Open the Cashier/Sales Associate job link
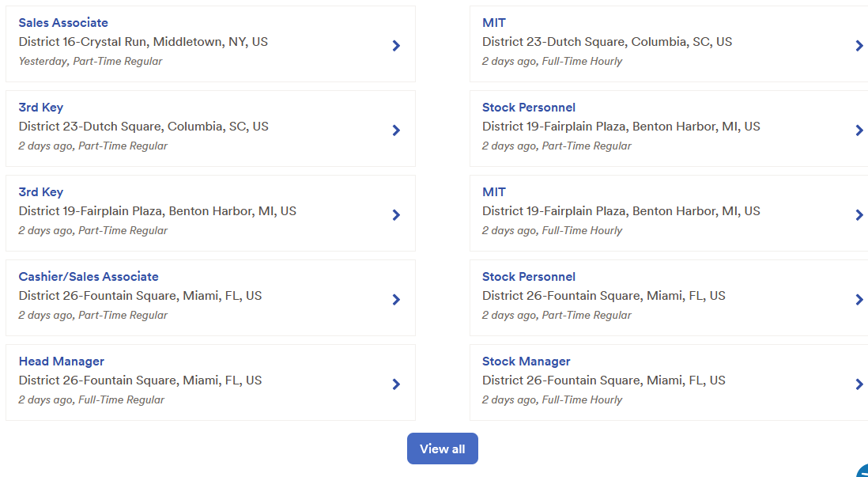This screenshot has height=477, width=868. click(89, 277)
